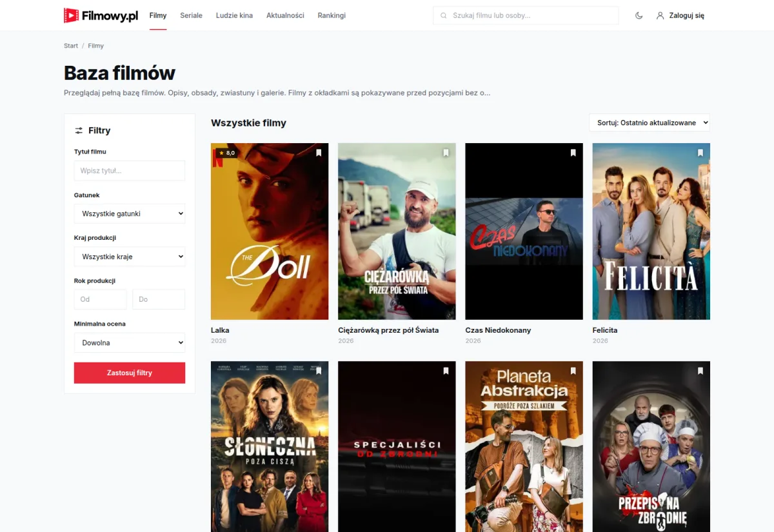Open Ludzie kina section
Screen dimensions: 774x532
[234, 15]
